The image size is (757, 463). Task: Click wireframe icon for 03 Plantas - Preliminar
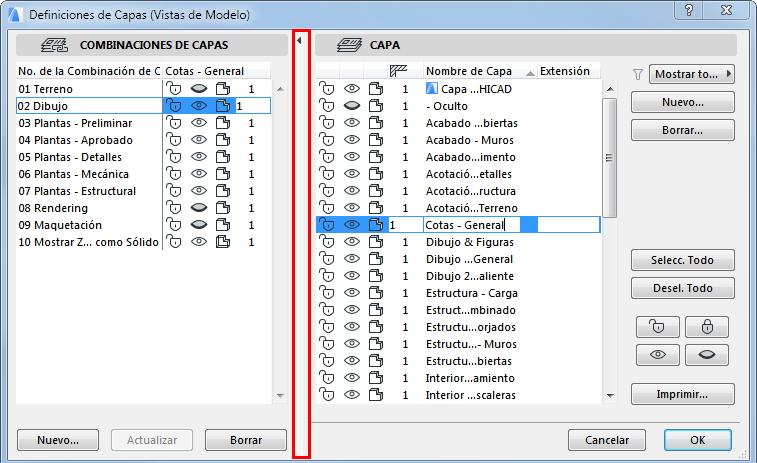[x=223, y=123]
